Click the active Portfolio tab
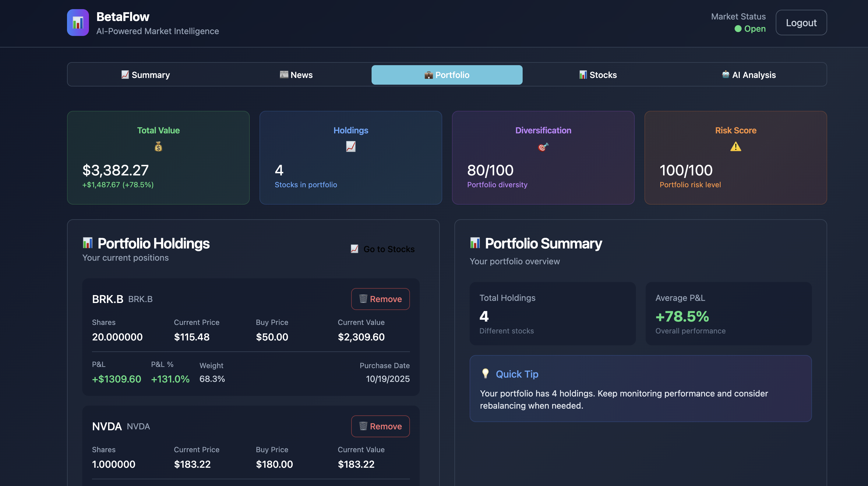Image resolution: width=868 pixels, height=486 pixels. 447,75
